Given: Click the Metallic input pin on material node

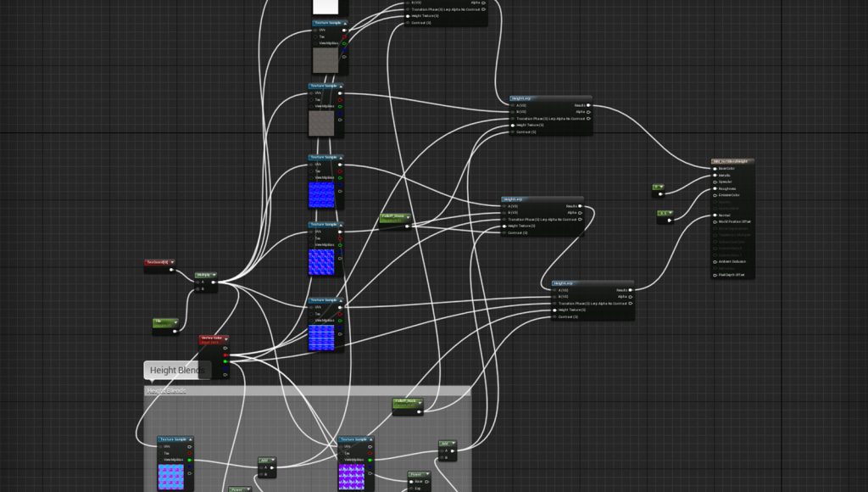Looking at the screenshot, I should tap(713, 175).
